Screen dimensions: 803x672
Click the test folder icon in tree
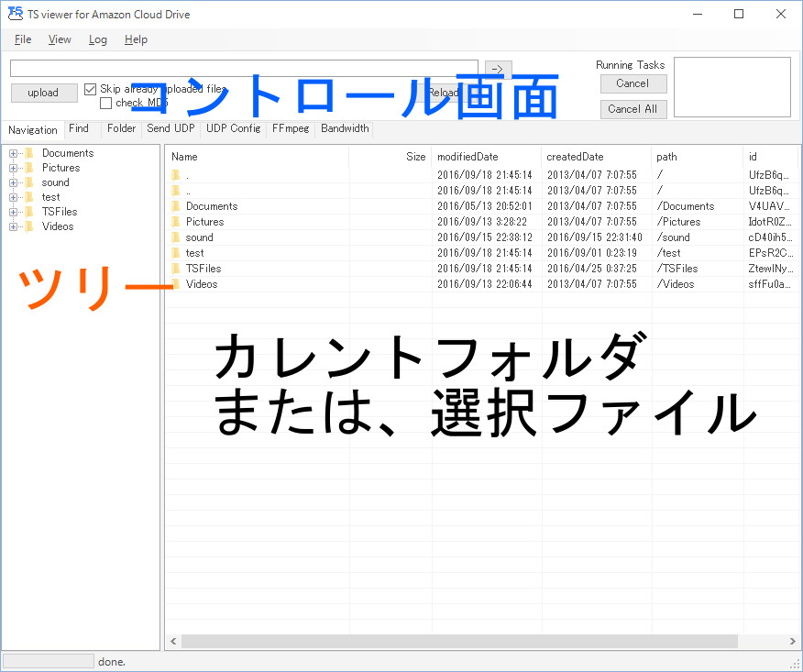pyautogui.click(x=29, y=197)
